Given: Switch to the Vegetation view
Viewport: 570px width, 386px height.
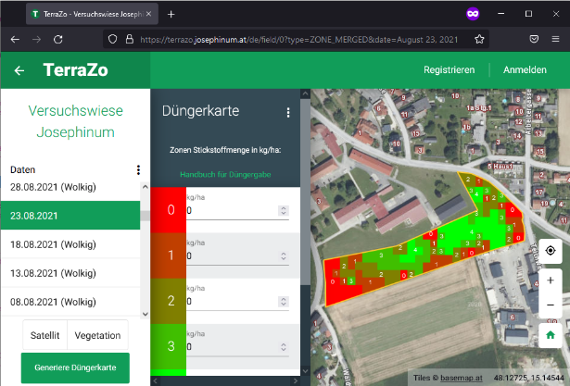Looking at the screenshot, I should pyautogui.click(x=98, y=335).
